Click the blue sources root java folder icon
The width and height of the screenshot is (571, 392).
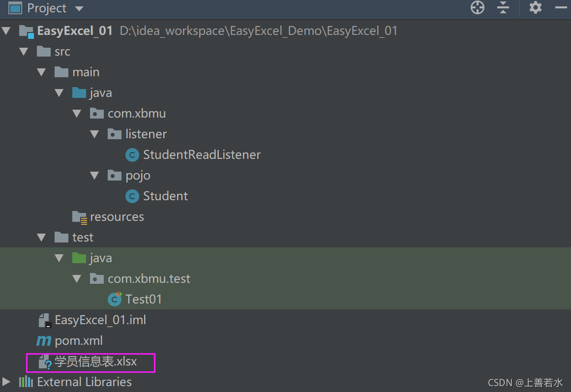[79, 92]
